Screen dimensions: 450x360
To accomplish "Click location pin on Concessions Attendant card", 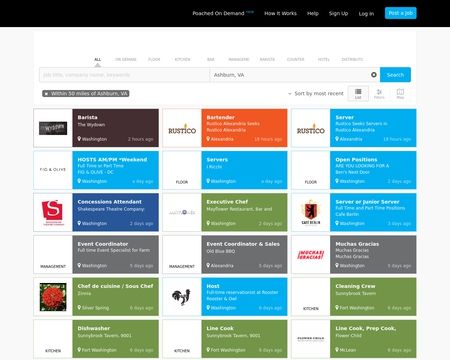I will [x=79, y=223].
